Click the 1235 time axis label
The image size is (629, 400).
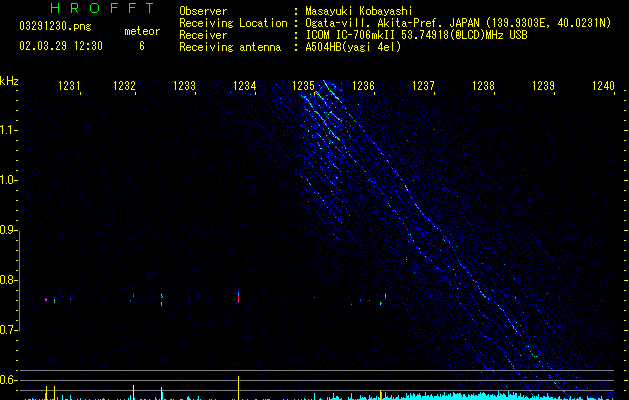point(303,86)
